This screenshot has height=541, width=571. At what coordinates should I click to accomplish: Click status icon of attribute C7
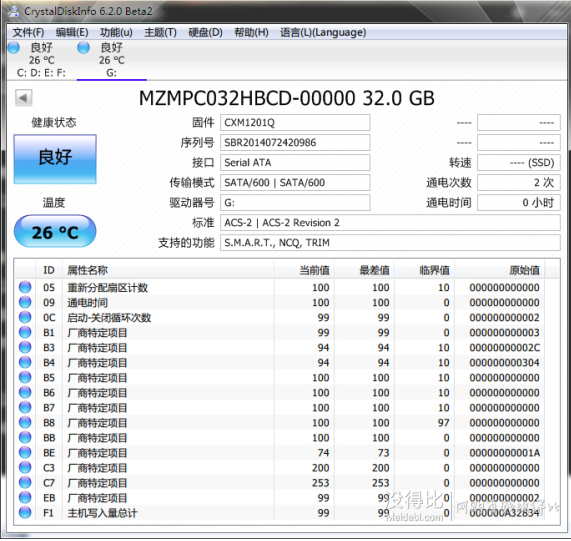click(25, 482)
